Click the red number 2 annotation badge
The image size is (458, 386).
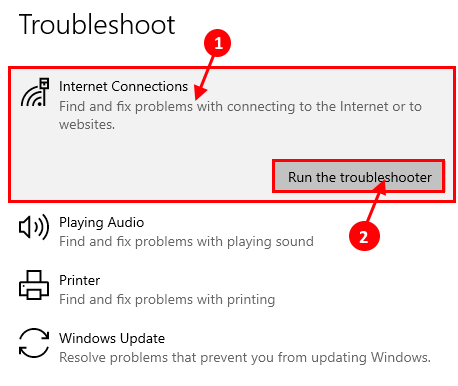364,236
